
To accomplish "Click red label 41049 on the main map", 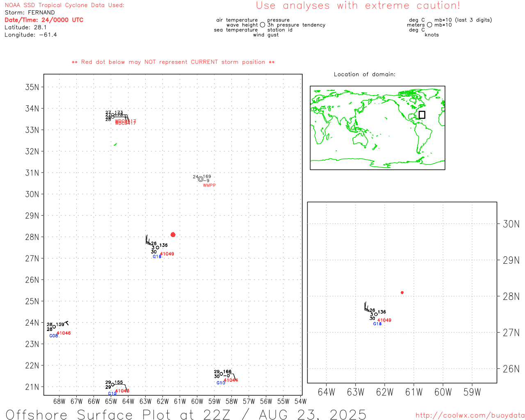I will click(x=167, y=254).
